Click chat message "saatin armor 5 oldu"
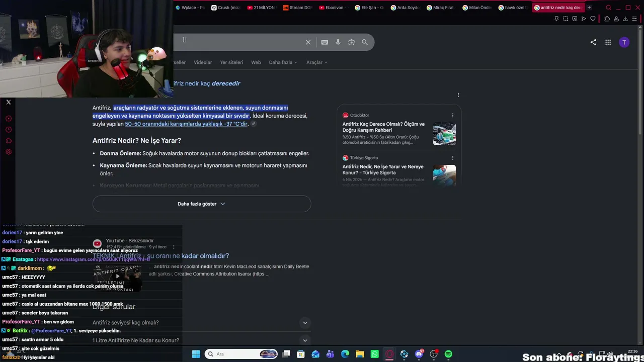This screenshot has height=362, width=644. pyautogui.click(x=42, y=340)
